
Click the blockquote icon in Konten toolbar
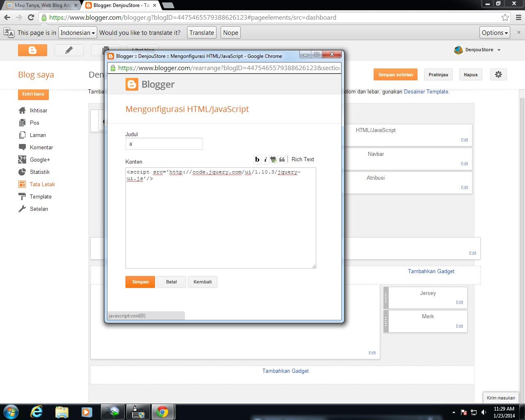pos(282,160)
